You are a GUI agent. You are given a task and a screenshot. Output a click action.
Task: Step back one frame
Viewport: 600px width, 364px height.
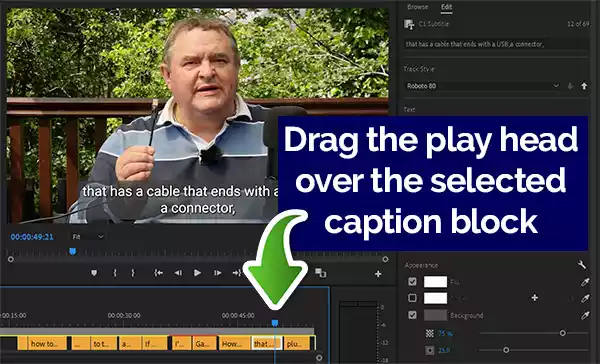click(178, 273)
